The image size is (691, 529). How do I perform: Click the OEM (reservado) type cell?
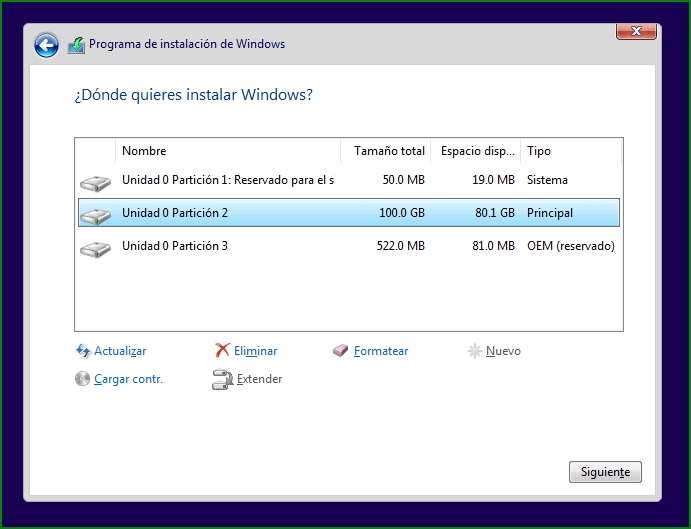tap(571, 246)
